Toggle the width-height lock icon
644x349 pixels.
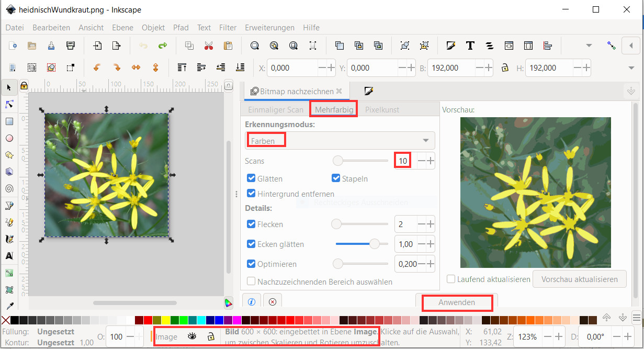pyautogui.click(x=504, y=67)
